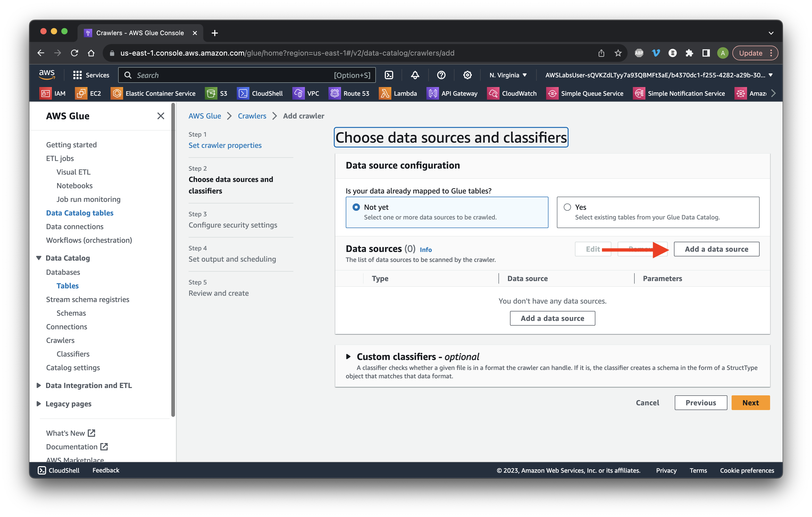
Task: Open the browser home page
Action: (91, 53)
